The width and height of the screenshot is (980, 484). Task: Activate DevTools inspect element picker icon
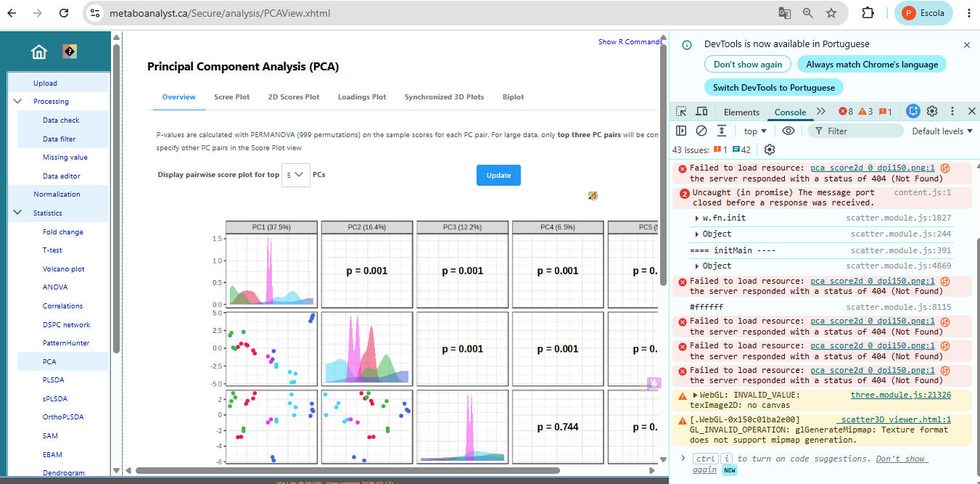[x=681, y=111]
